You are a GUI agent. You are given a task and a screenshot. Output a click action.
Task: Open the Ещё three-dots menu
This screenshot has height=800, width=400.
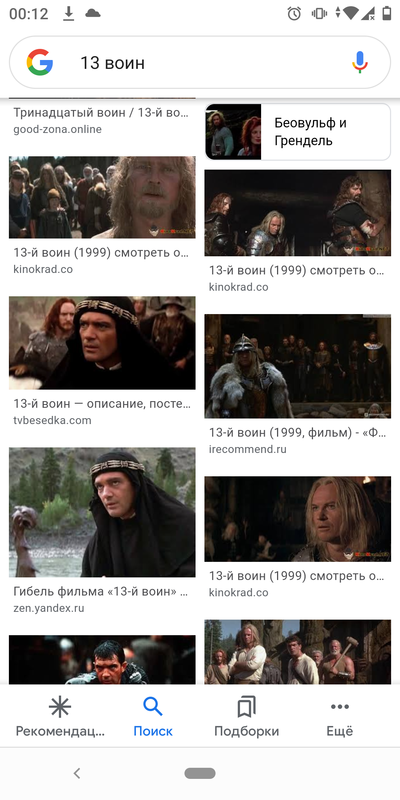pyautogui.click(x=339, y=718)
